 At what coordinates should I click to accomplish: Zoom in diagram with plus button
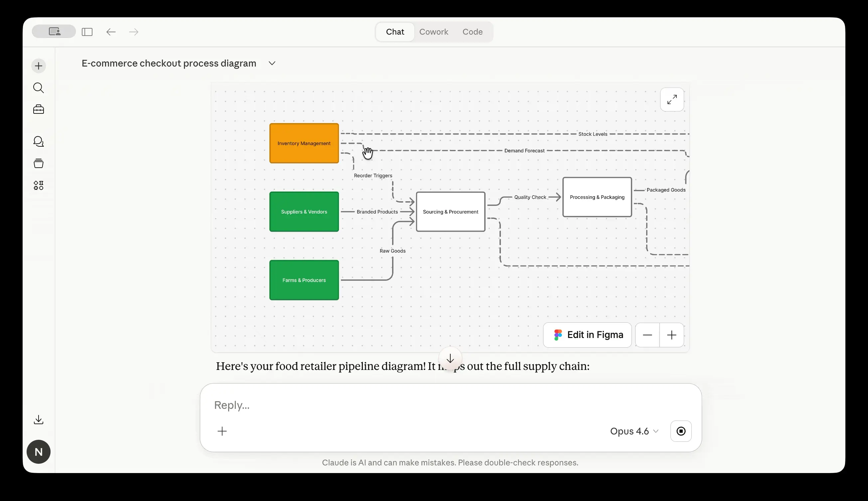pyautogui.click(x=671, y=335)
